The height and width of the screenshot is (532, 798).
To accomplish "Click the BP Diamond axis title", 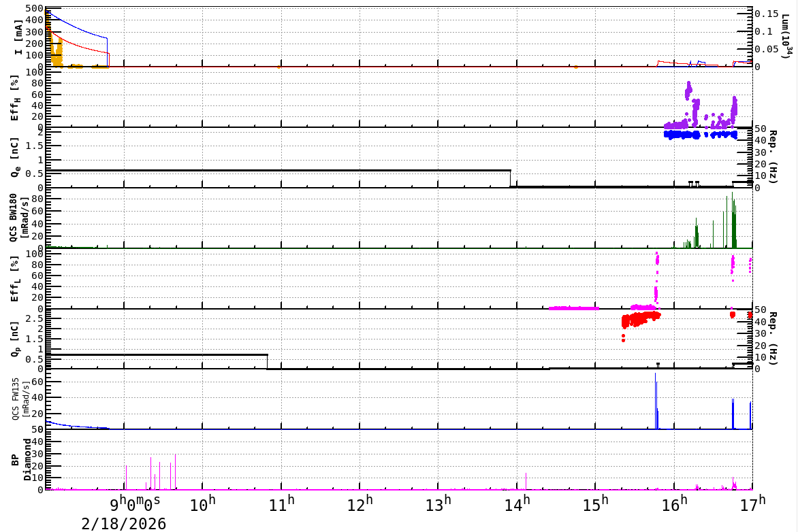I will 21,460.
